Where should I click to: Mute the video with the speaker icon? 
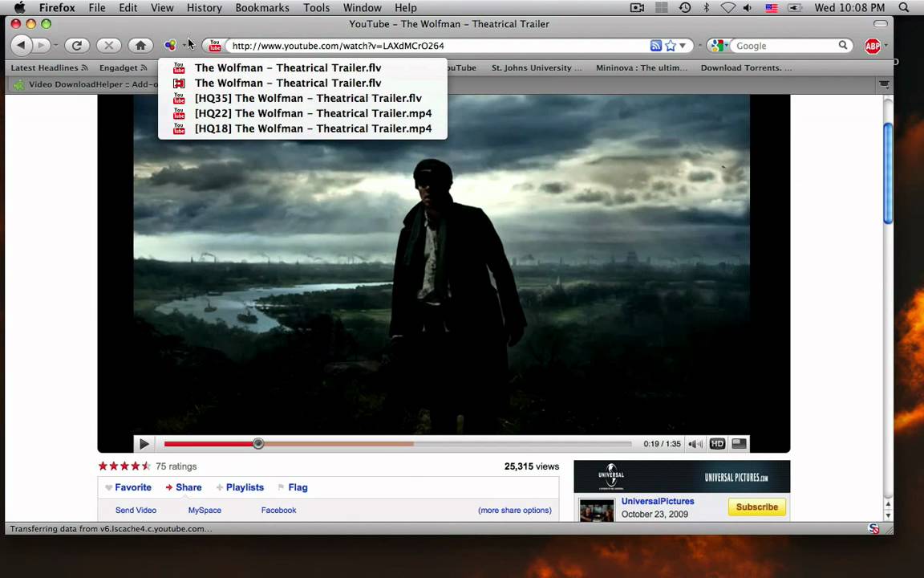pos(695,443)
